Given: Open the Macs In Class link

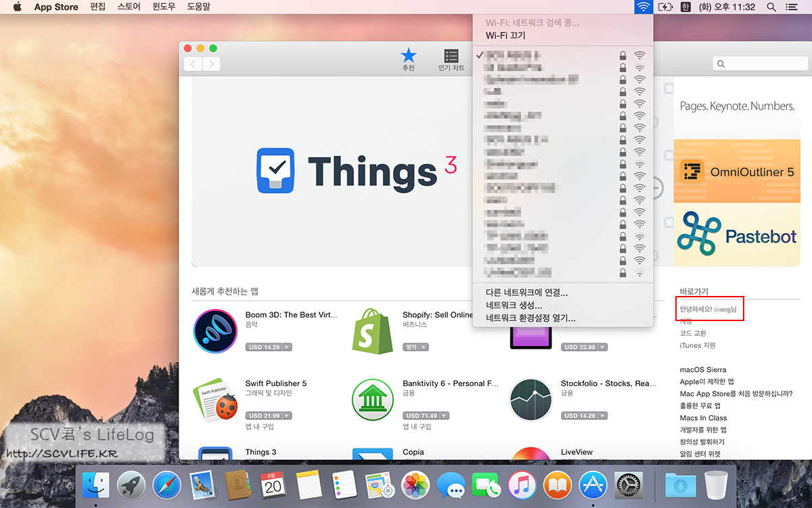Looking at the screenshot, I should 703,418.
